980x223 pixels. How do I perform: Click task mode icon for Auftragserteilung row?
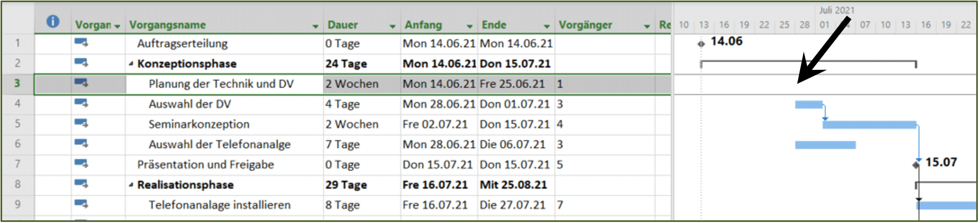click(81, 42)
